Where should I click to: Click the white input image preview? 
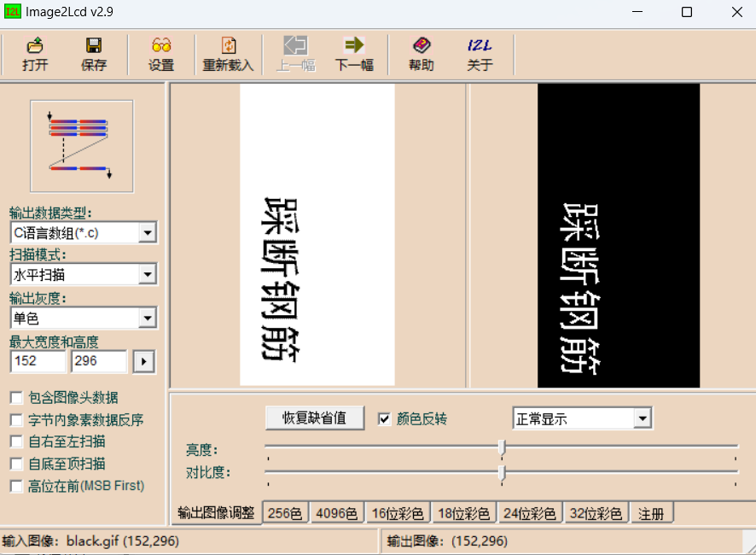317,235
